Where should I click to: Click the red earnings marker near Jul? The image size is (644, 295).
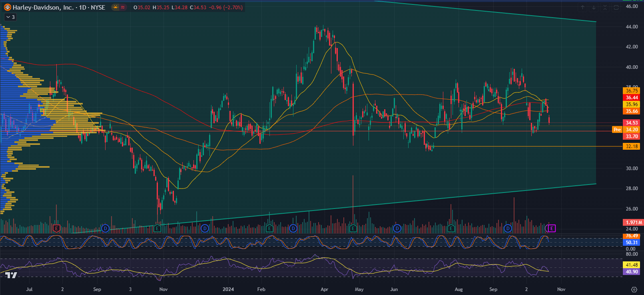[x=56, y=229]
